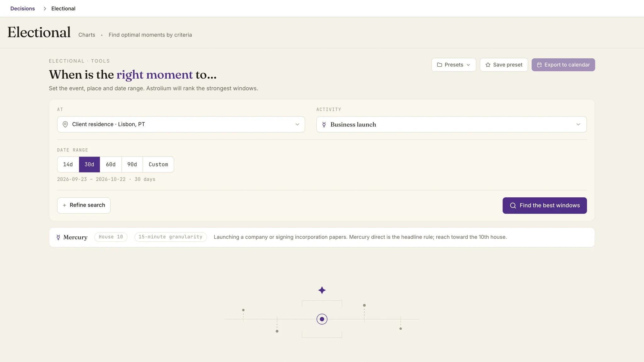Click the House 10 tag
The image size is (644, 362).
tap(111, 237)
